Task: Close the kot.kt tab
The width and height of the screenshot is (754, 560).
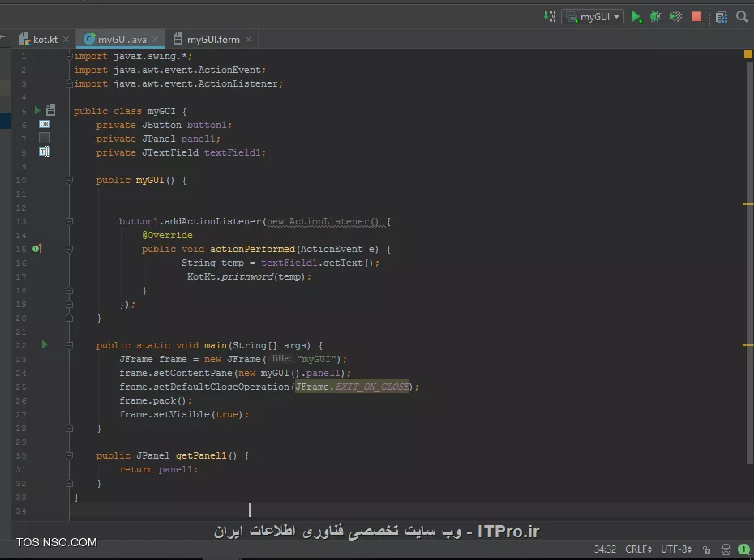Action: (66, 40)
